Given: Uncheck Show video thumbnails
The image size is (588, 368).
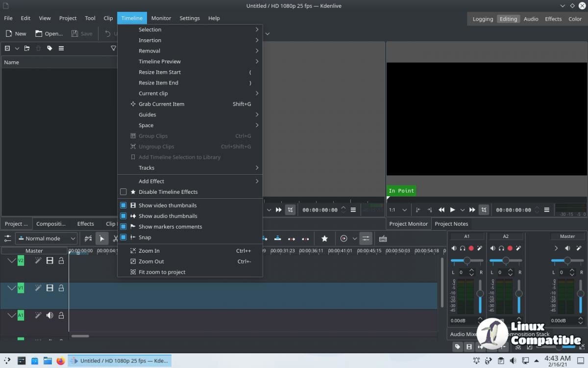Looking at the screenshot, I should (x=123, y=206).
